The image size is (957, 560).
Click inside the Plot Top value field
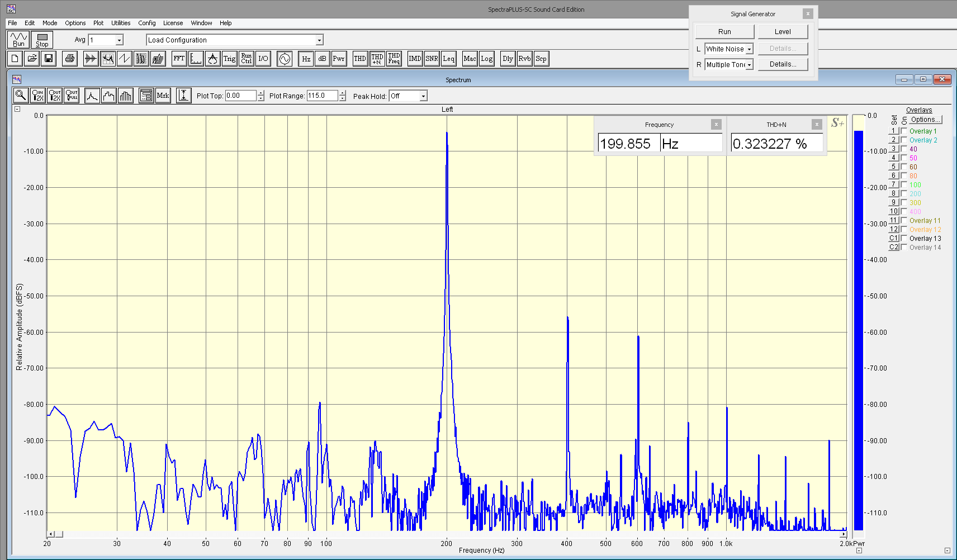pos(241,96)
